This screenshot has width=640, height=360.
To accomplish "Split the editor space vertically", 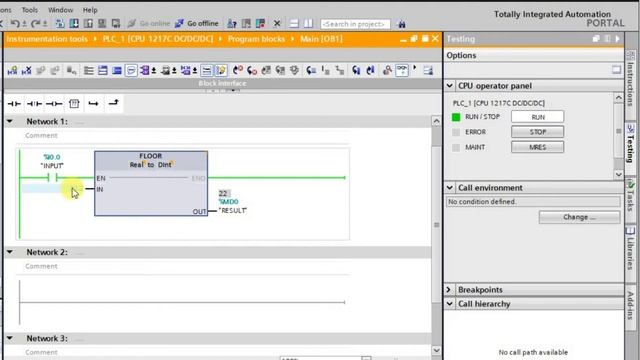I will click(308, 24).
